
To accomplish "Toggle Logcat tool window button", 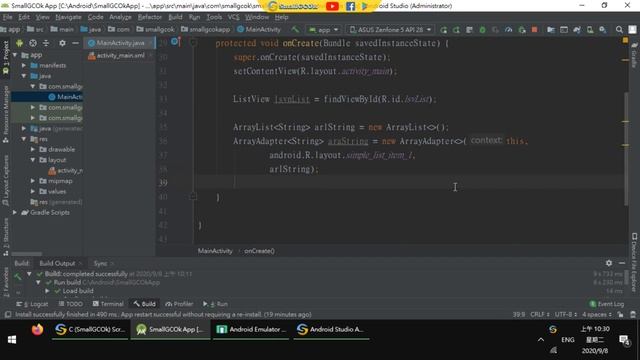I will pos(32,304).
